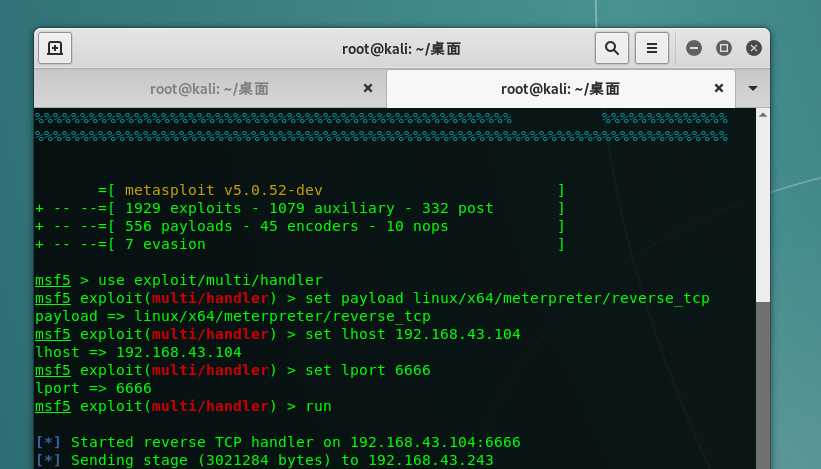The height and width of the screenshot is (469, 821).
Task: Minimize the terminal window
Action: pyautogui.click(x=694, y=48)
